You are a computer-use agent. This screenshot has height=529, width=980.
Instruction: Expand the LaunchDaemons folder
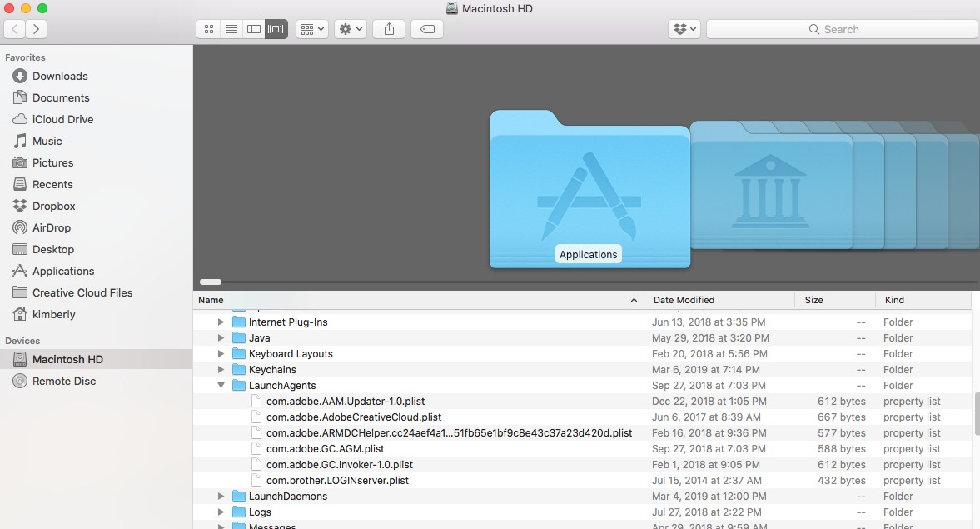[x=221, y=497]
